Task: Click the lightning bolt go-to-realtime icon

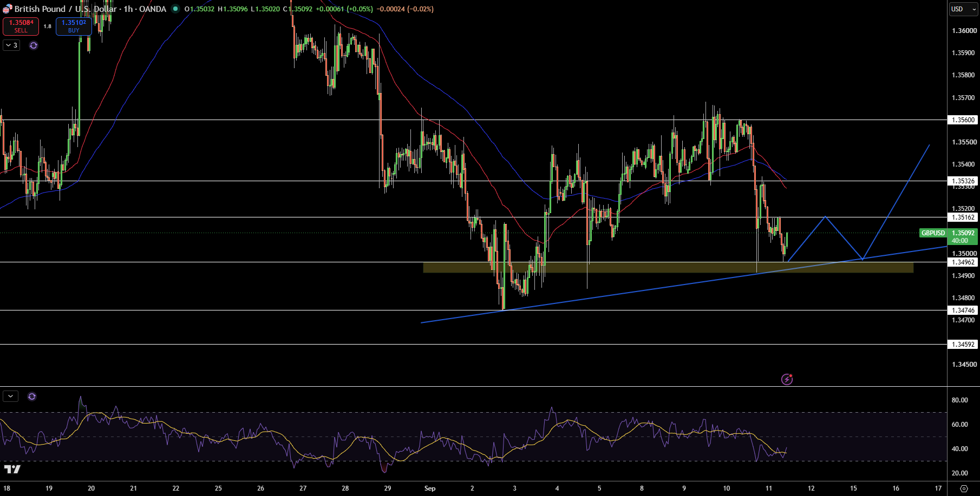Action: [787, 379]
